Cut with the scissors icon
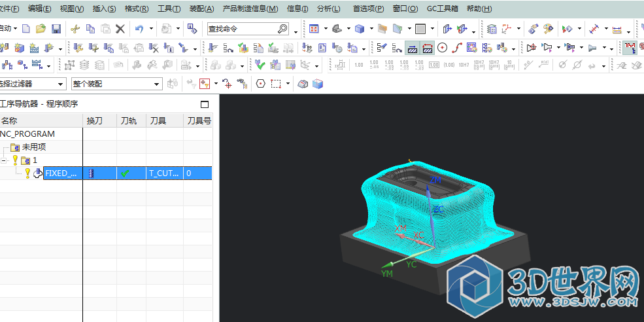Viewport: 644px width, 322px height. click(x=75, y=29)
